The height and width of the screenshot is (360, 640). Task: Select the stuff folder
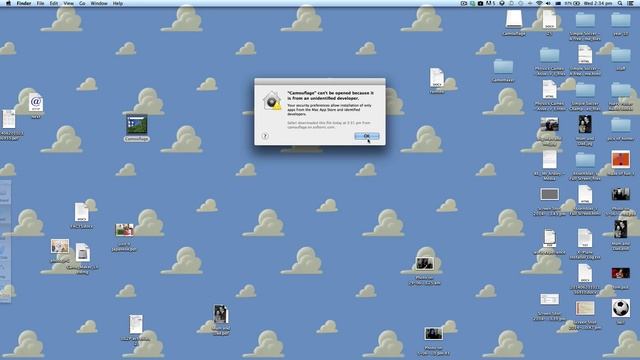click(x=621, y=55)
